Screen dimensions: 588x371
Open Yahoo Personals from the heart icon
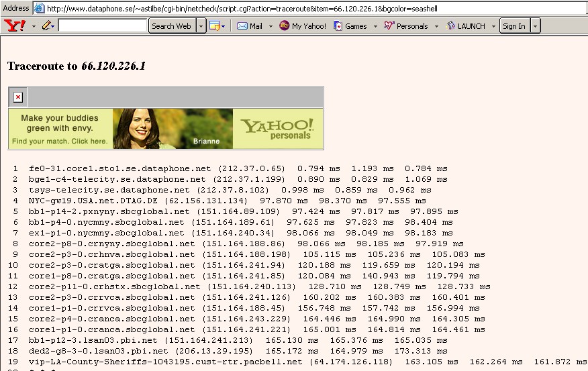389,26
